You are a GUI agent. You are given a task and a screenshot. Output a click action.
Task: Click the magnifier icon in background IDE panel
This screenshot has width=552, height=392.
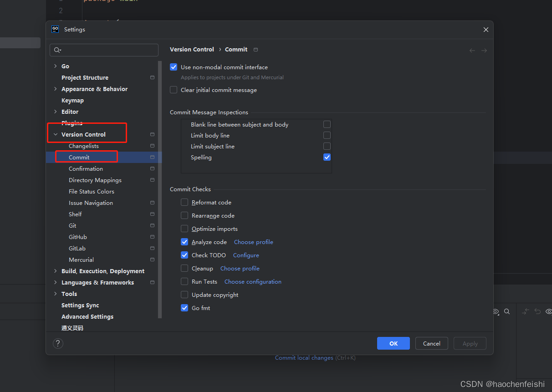coord(507,312)
